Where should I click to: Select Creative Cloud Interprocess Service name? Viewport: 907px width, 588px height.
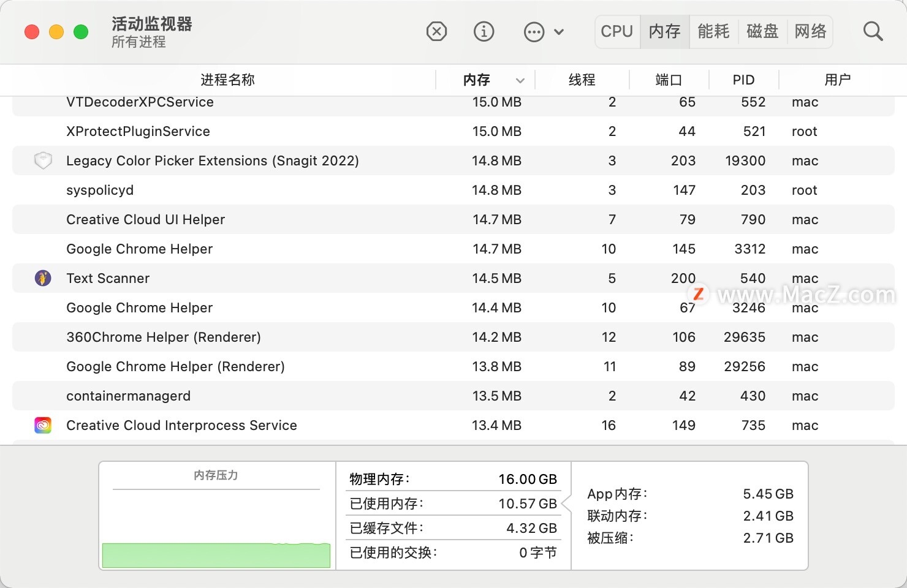pos(181,425)
